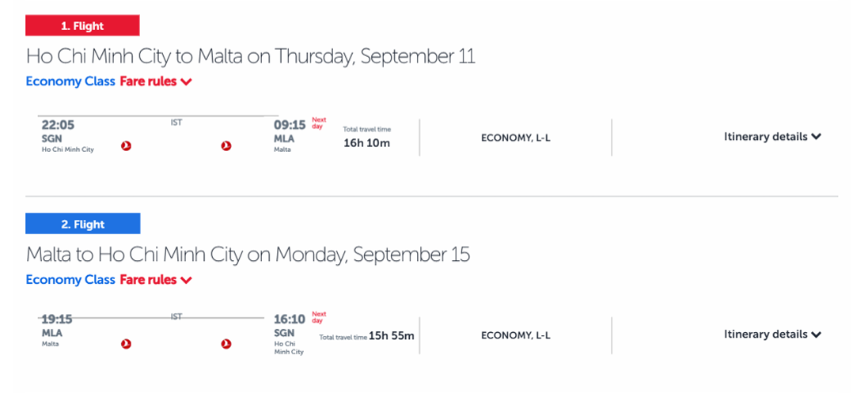This screenshot has height=393, width=868.
Task: Expand Fare rules for the Ho Chi Minh City to Malta flight
Action: pos(156,81)
